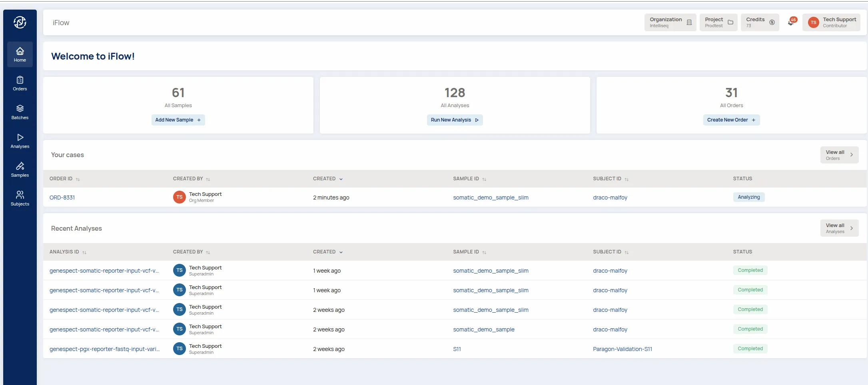Toggle Created sort order in Recent Analyses
Image resolution: width=868 pixels, height=385 pixels.
(328, 252)
